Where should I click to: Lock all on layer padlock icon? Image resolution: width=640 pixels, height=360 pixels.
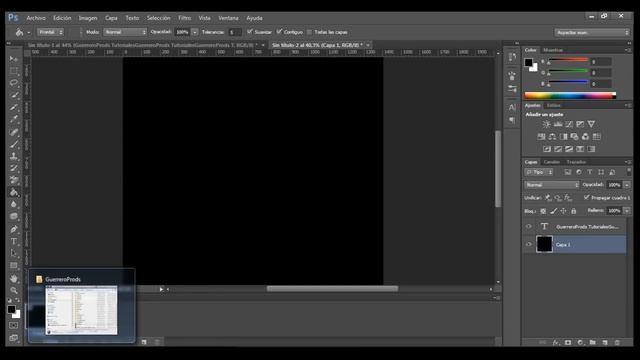pyautogui.click(x=573, y=211)
